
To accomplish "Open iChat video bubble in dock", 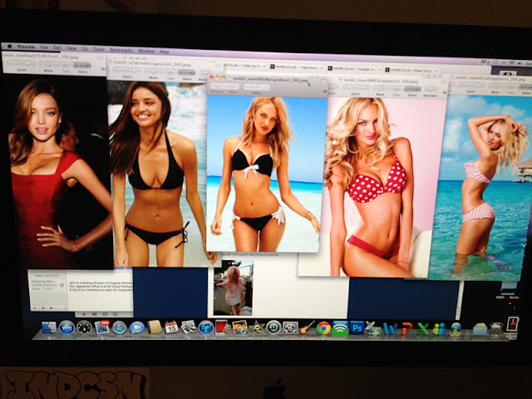I will coord(137,327).
